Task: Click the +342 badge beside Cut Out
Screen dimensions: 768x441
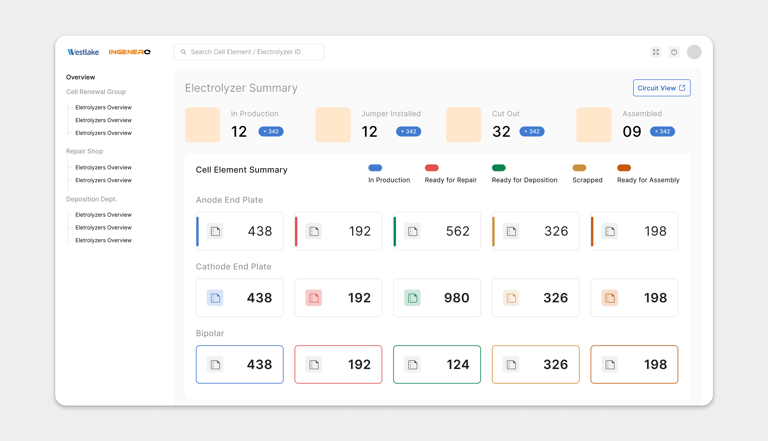Action: coord(532,131)
